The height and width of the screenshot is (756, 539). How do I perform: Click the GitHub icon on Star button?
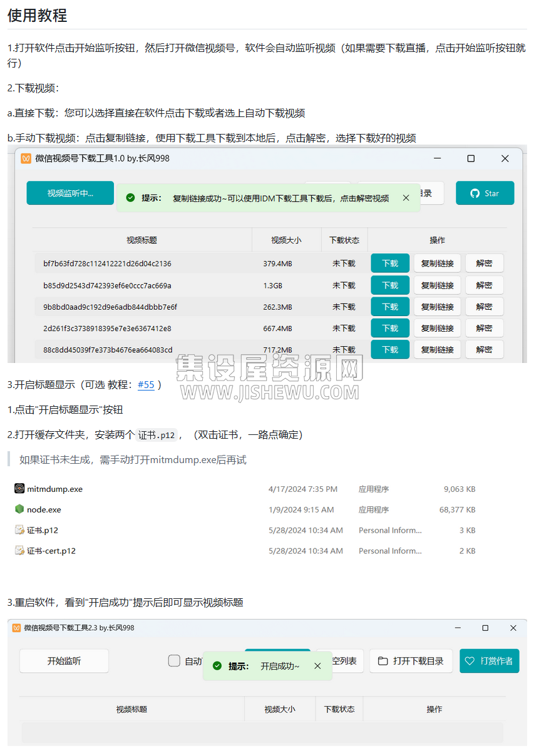[475, 193]
